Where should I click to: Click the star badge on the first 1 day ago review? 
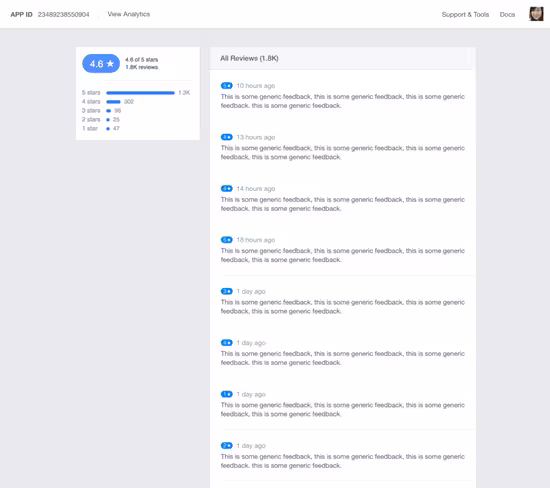227,291
